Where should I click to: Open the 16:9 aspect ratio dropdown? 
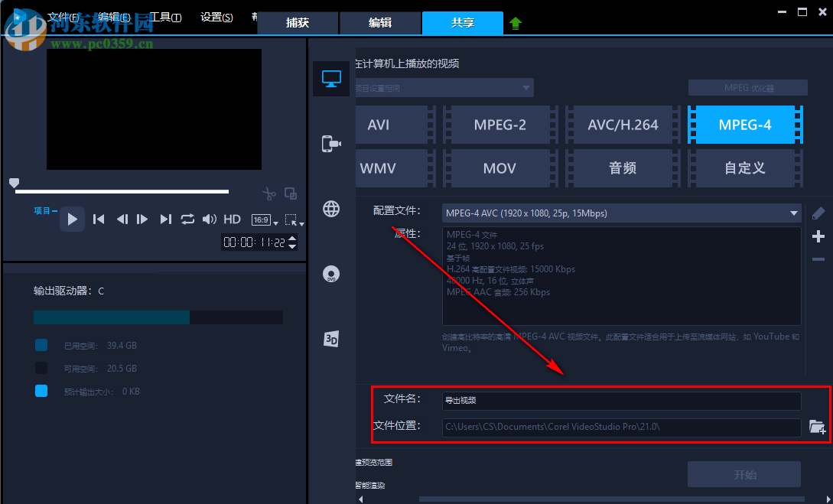(265, 219)
